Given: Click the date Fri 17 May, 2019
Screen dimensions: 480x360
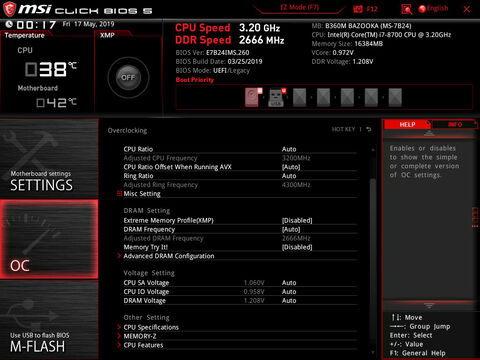Looking at the screenshot, I should (88, 24).
